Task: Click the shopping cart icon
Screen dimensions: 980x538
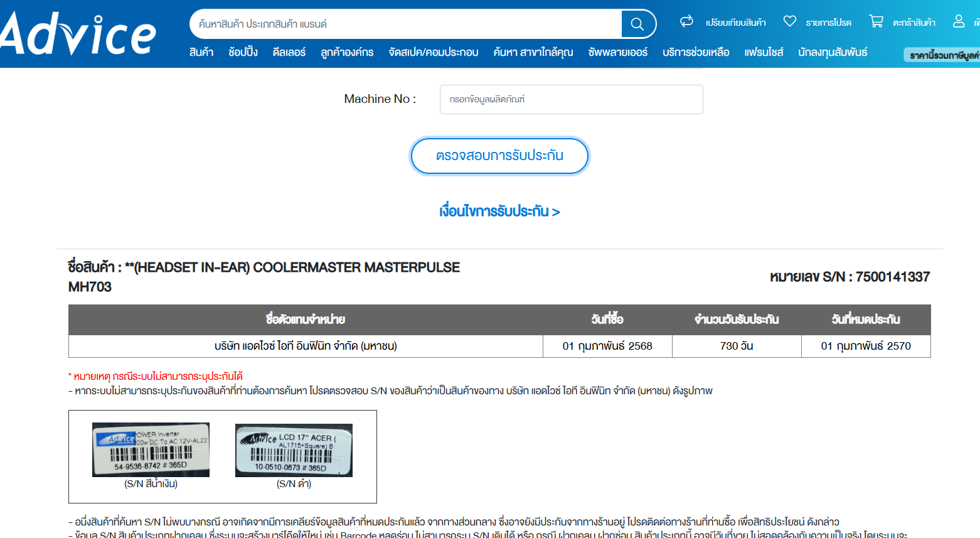Action: coord(876,21)
